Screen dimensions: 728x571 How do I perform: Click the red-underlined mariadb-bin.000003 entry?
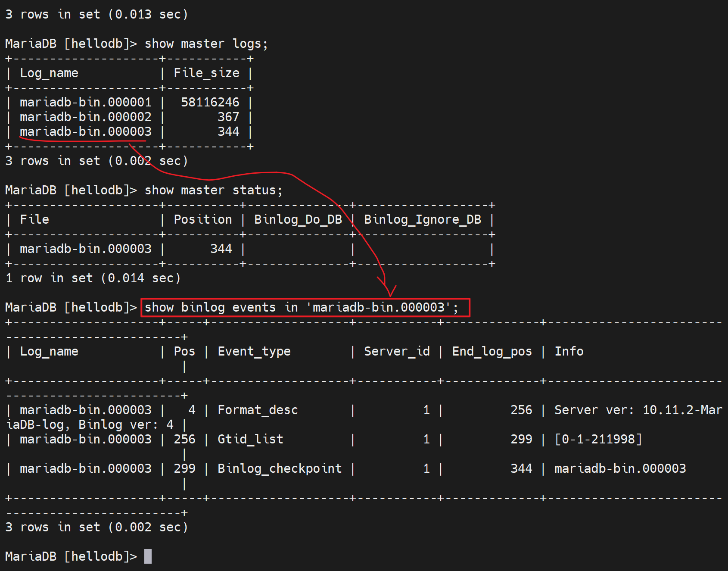pyautogui.click(x=86, y=132)
